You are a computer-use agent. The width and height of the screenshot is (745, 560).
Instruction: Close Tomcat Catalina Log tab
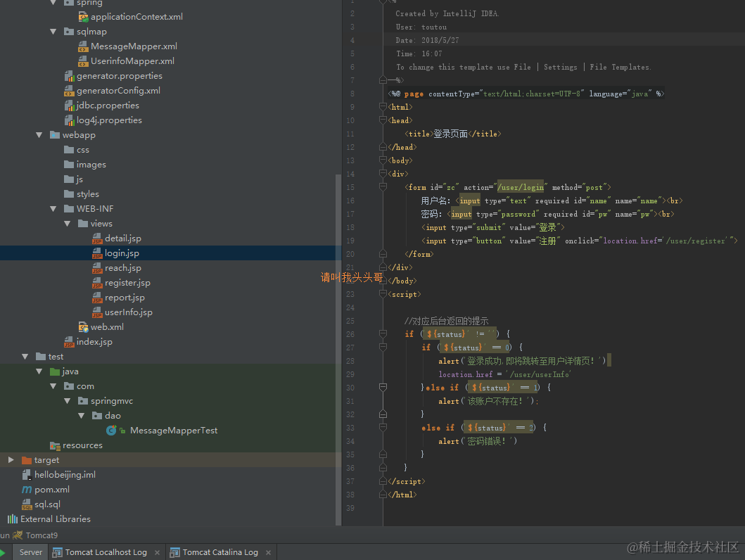pyautogui.click(x=269, y=553)
